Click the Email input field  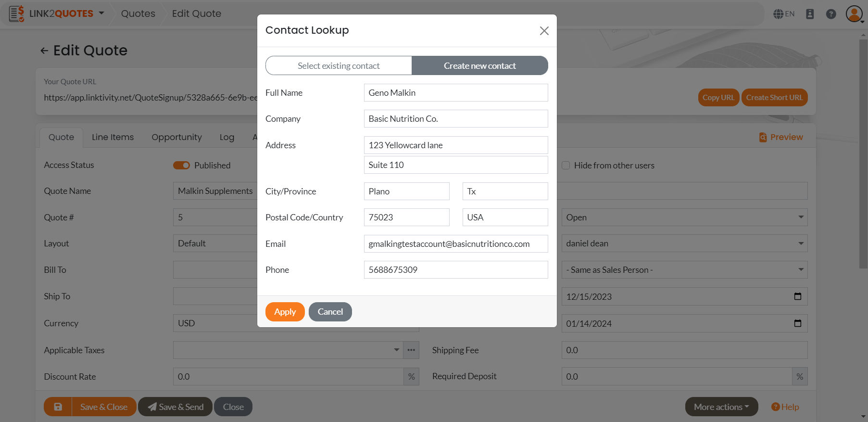click(456, 244)
